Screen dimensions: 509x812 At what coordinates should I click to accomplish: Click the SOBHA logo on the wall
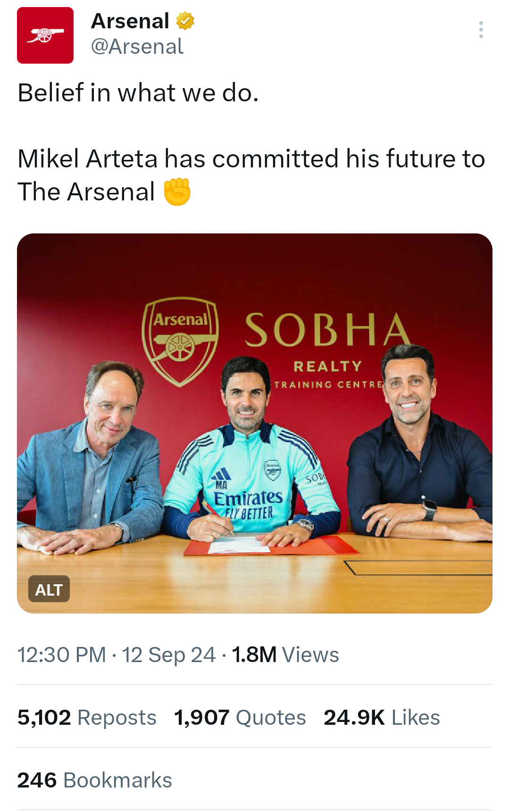(x=327, y=330)
